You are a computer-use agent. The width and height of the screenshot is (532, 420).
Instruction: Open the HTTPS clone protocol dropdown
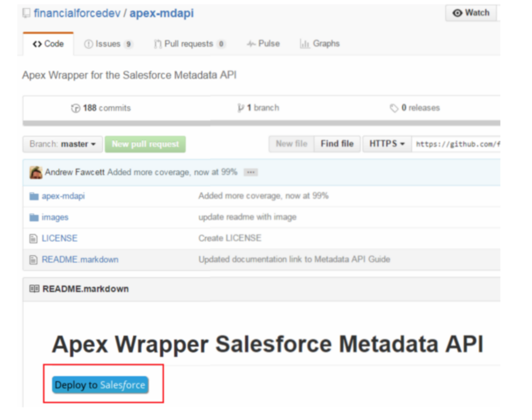387,144
